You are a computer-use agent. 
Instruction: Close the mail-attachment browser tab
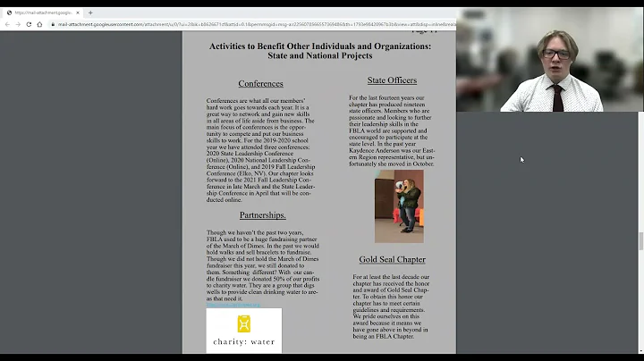click(78, 13)
